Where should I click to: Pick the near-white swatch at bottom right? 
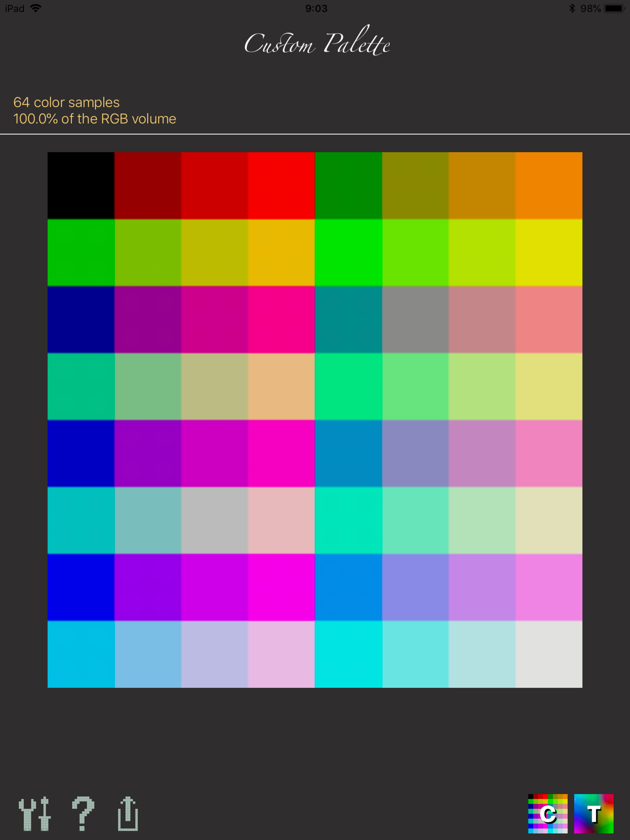tap(549, 654)
